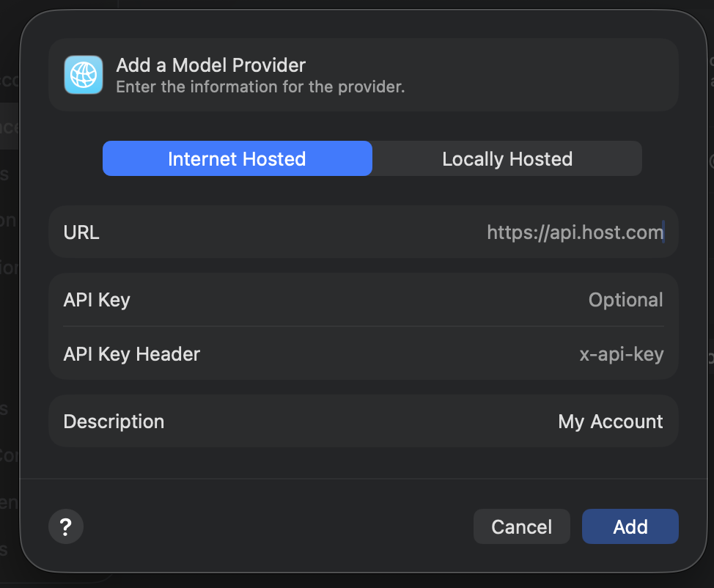714x588 pixels.
Task: Click the dimmed sidebar behind the dialog
Action: (x=9, y=220)
